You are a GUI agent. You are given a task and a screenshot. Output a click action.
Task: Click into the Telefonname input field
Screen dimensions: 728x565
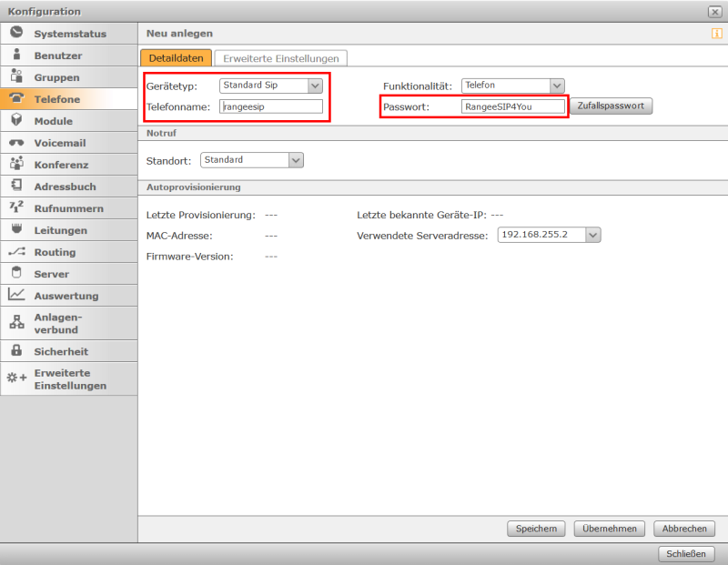coord(271,106)
